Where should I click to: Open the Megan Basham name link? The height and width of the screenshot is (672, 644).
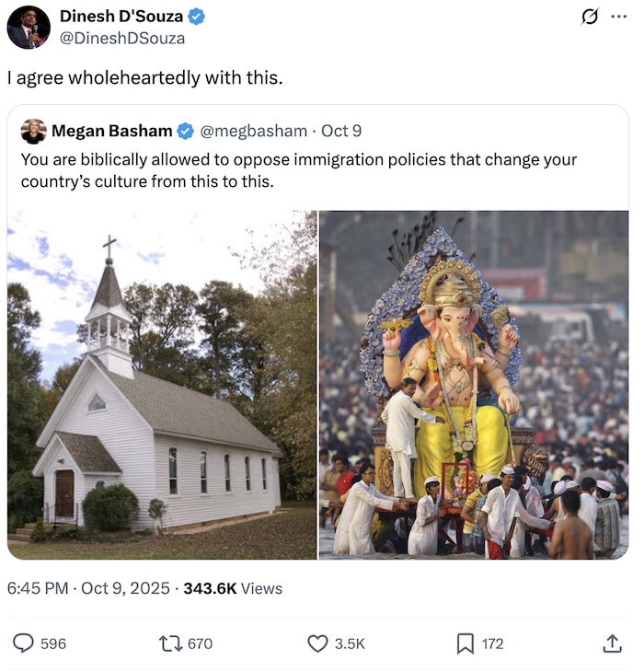(110, 132)
